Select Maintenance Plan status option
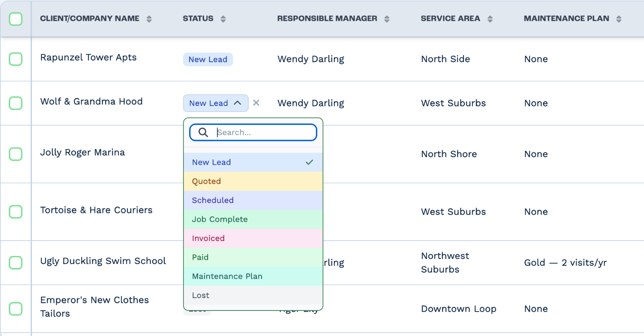Viewport: 644px width, 336px height. 253,276
